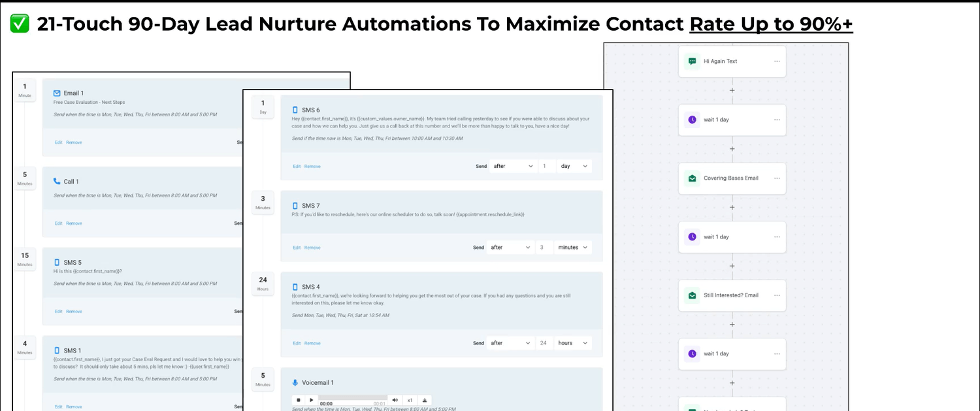The height and width of the screenshot is (411, 980).
Task: Click the phone icon beside Call 1
Action: point(57,182)
